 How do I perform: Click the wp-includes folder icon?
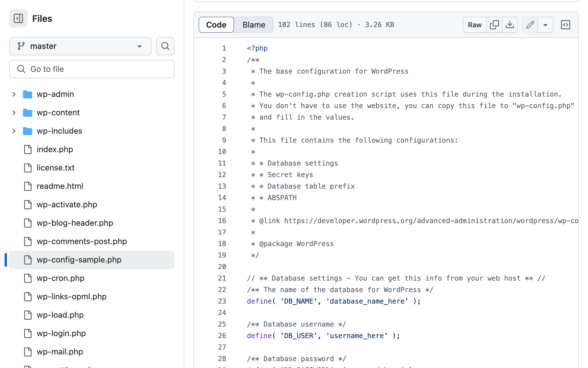pyautogui.click(x=28, y=131)
